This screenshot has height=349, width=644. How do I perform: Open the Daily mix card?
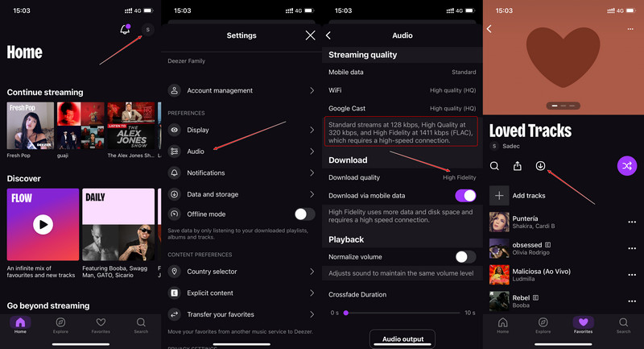click(x=118, y=224)
